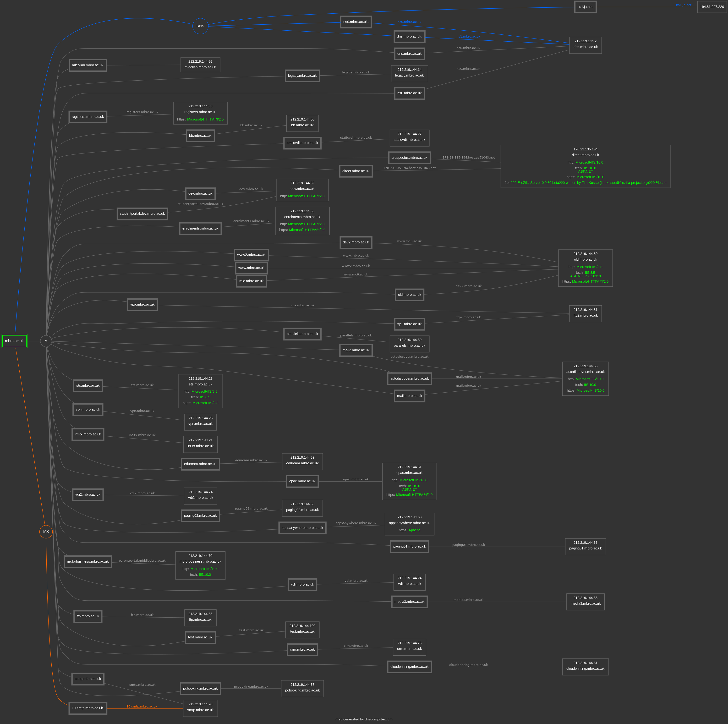Click the 212.219.144.2 dns IP box
728x724 pixels.
pos(585,45)
